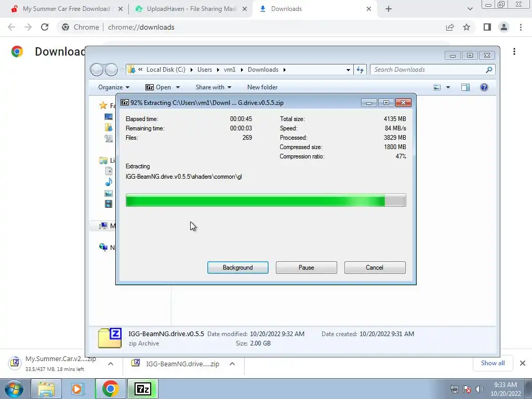Expand My.Summer.Car download options chevron
532x399 pixels.
[x=111, y=364]
